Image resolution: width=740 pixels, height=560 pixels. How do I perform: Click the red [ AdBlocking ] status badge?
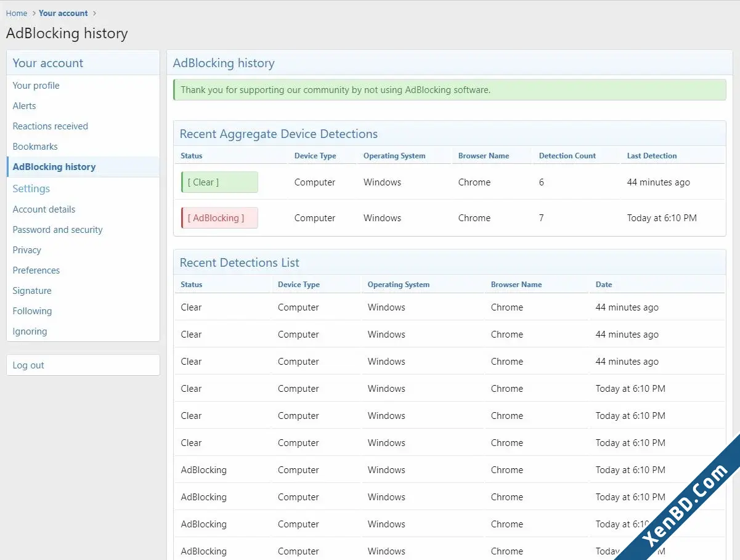219,218
